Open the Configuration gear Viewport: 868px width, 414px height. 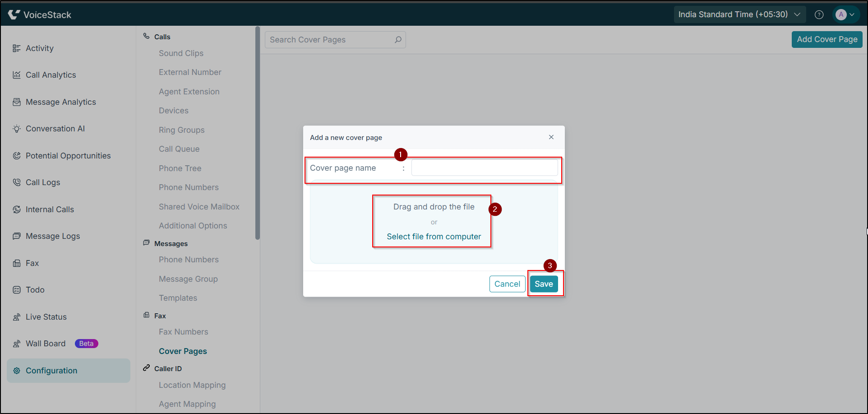pos(17,370)
